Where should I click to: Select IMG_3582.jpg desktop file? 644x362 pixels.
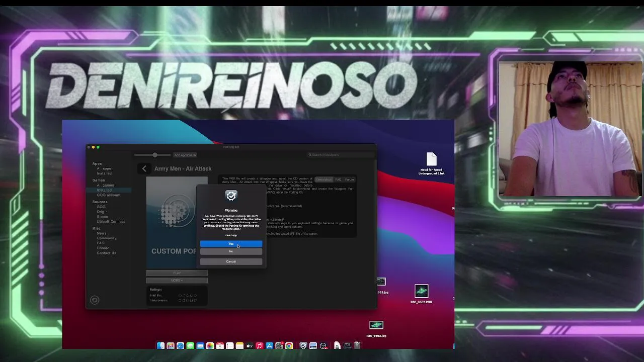376,329
